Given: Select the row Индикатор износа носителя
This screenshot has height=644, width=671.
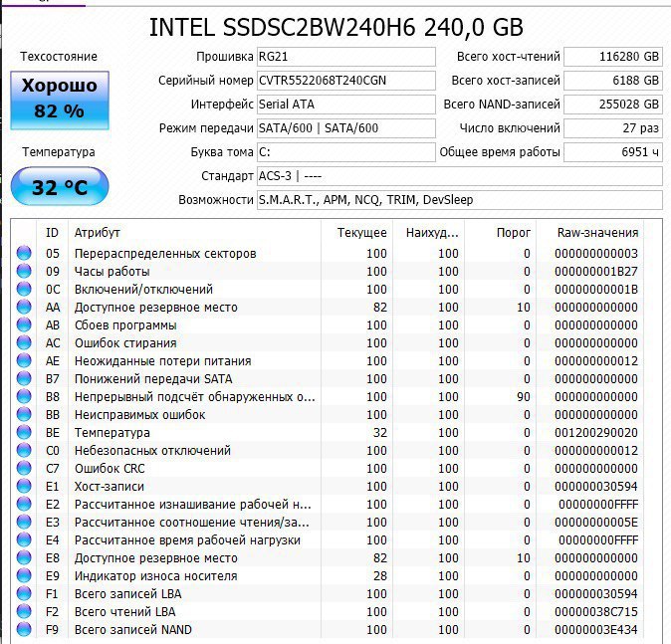Looking at the screenshot, I should pyautogui.click(x=328, y=576).
